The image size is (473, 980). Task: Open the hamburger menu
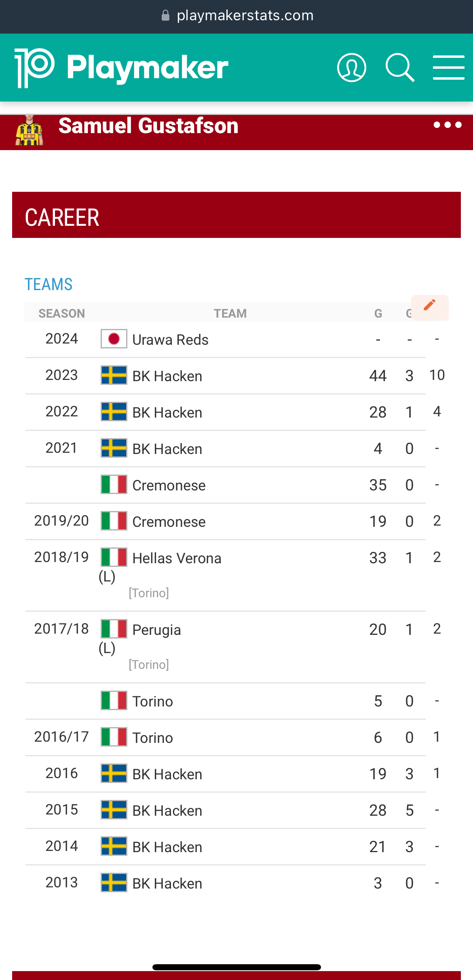(x=448, y=68)
